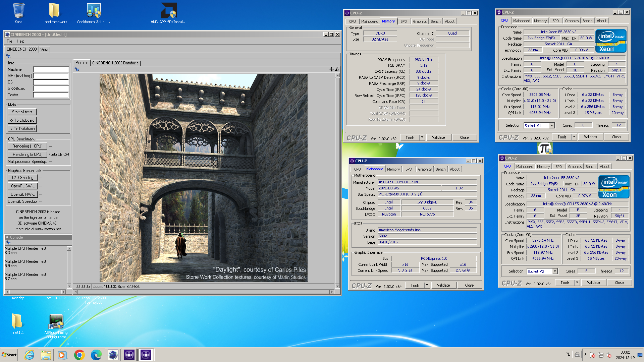Open the File menu in CINEBENCH
The width and height of the screenshot is (644, 362).
pos(9,41)
